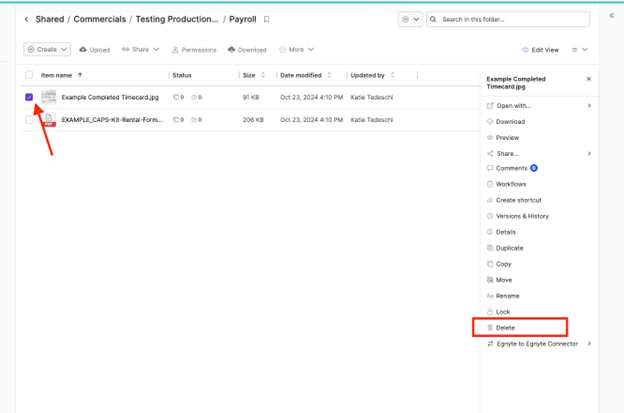
Task: Click in the Search in this folder field
Action: pyautogui.click(x=508, y=19)
